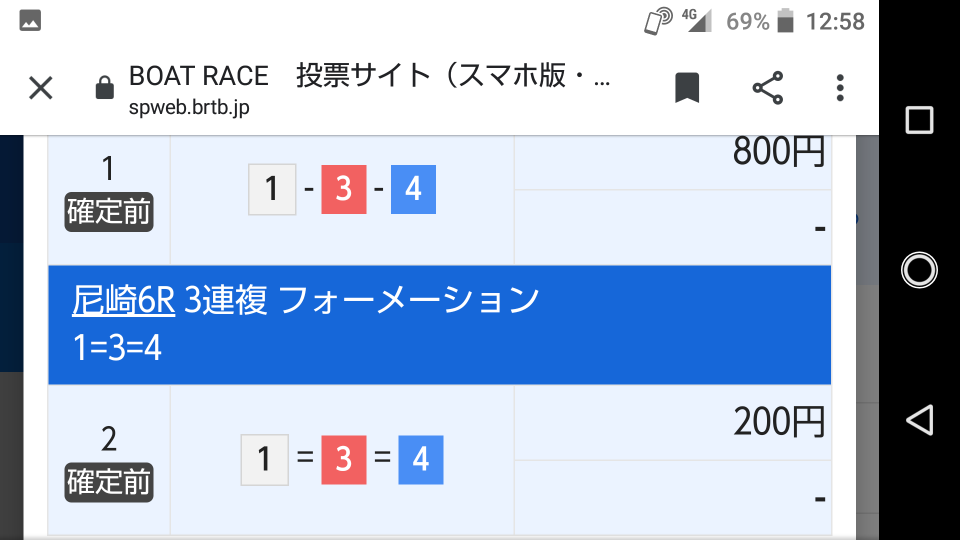Screen dimensions: 960x540
Task: Select red boat number 3 in first bet
Action: click(343, 189)
